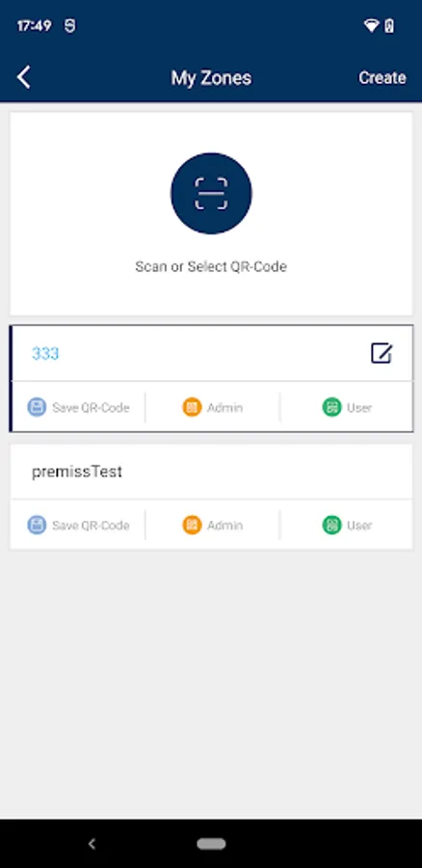Open edit pencil icon for zone 333
Screen dimensions: 422x868
382,353
